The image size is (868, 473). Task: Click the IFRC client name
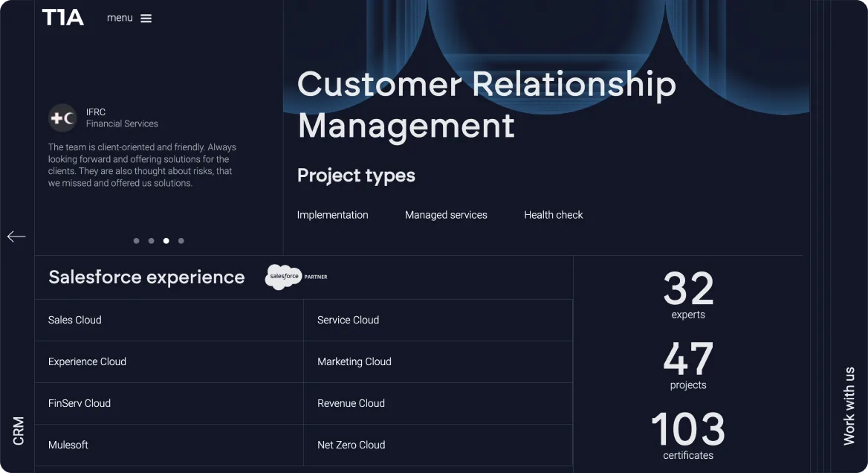(96, 112)
